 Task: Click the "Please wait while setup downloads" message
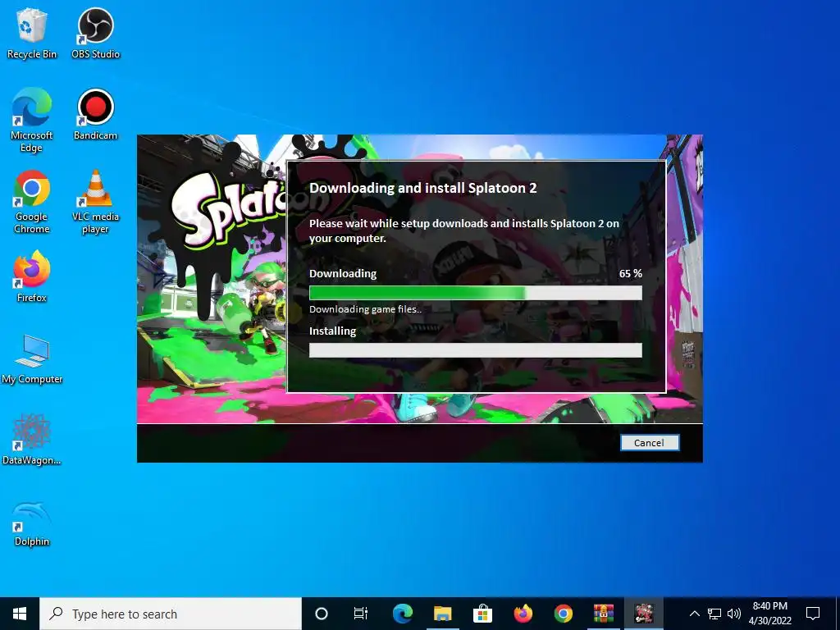click(x=464, y=231)
